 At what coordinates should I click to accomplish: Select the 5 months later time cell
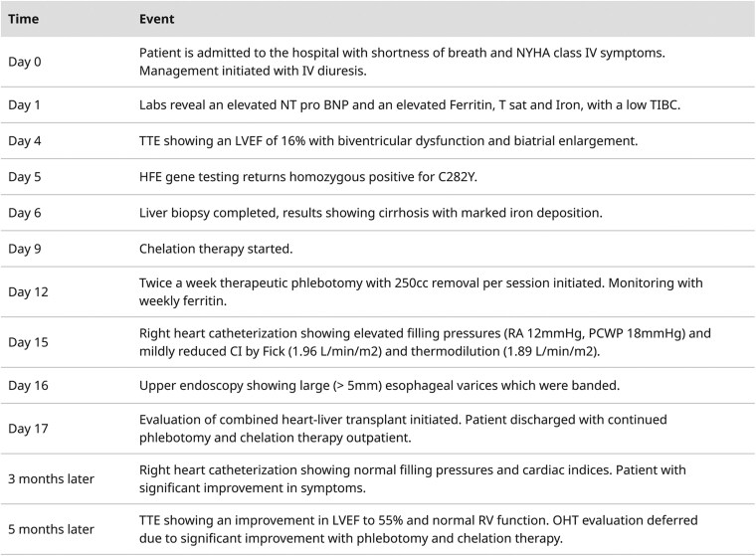click(51, 529)
